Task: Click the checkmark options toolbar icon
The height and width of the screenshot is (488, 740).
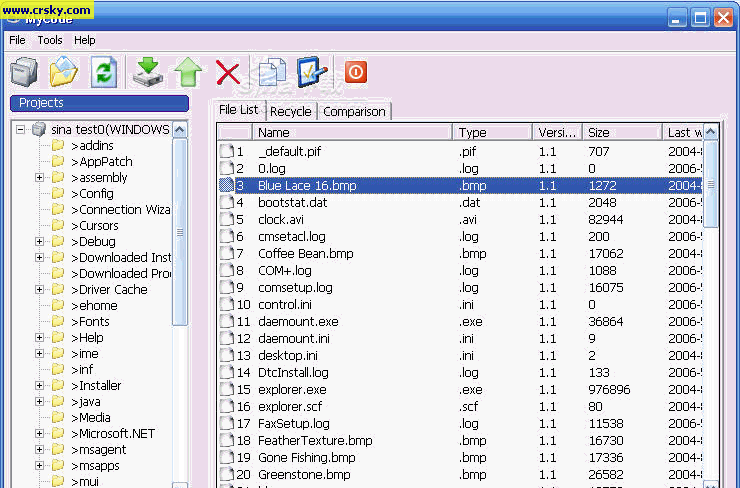Action: [312, 72]
